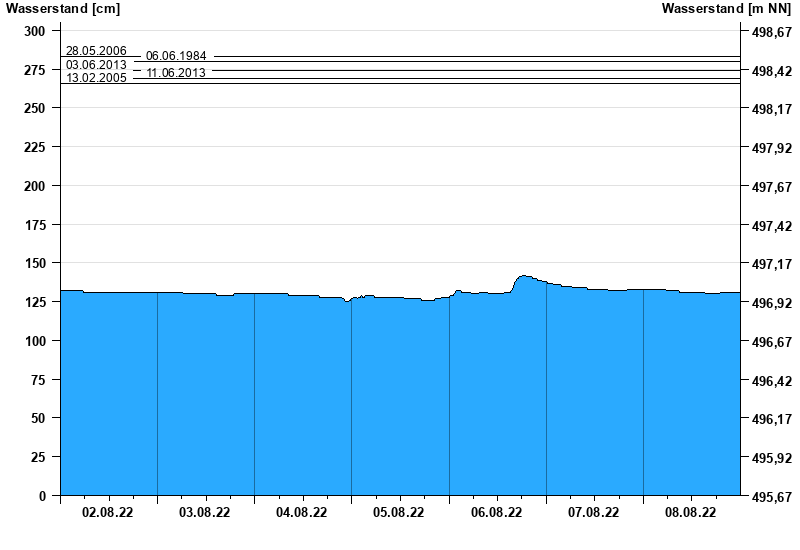Click the 497,17 value on right axis
This screenshot has width=800, height=550.
tap(771, 264)
